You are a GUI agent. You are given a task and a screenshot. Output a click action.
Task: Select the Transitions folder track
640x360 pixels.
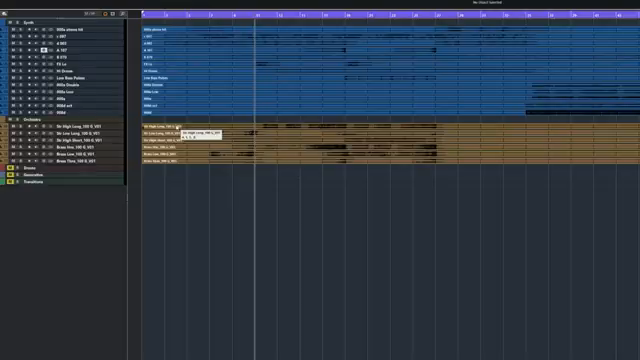coord(33,182)
